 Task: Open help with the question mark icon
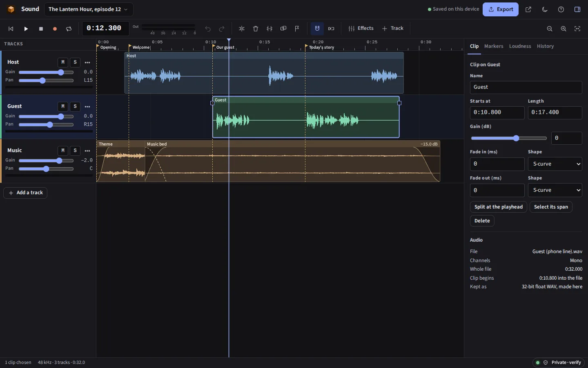[561, 9]
